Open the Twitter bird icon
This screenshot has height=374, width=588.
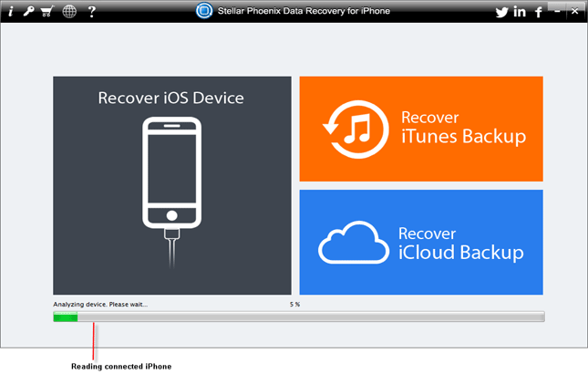(x=501, y=13)
